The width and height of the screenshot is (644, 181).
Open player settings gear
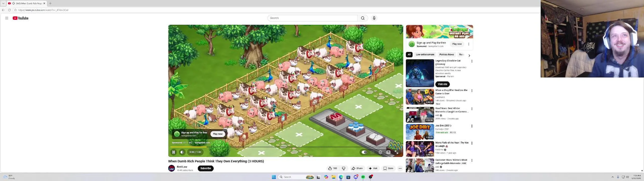(380, 152)
